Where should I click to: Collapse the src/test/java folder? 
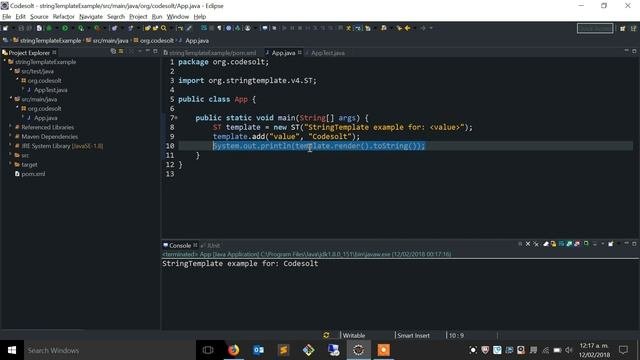[x=11, y=71]
